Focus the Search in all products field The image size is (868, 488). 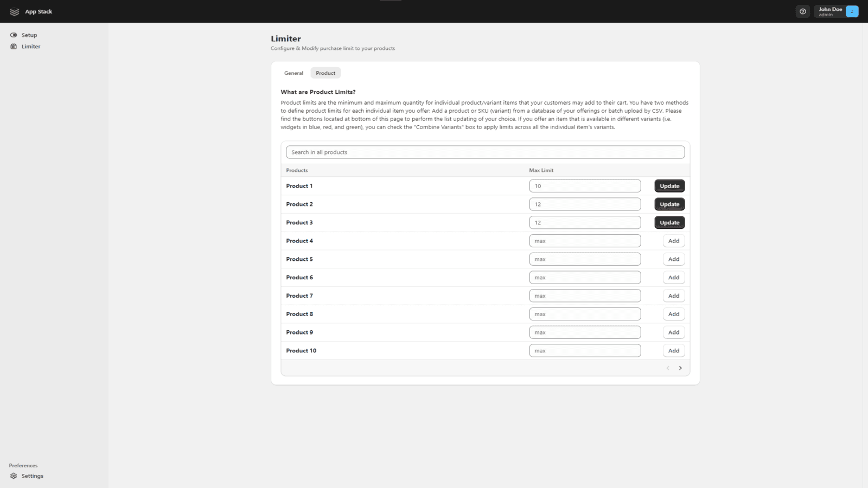pyautogui.click(x=485, y=152)
